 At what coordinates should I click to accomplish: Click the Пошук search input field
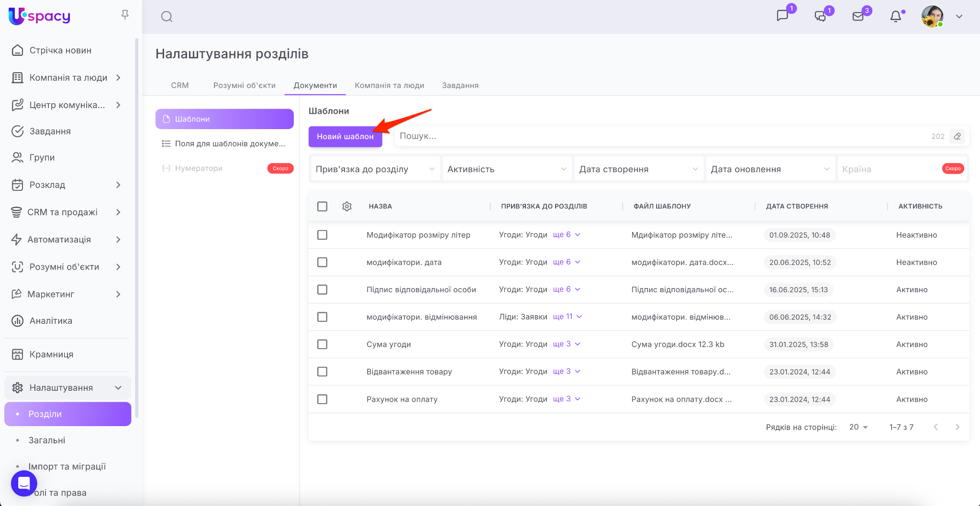pos(660,136)
